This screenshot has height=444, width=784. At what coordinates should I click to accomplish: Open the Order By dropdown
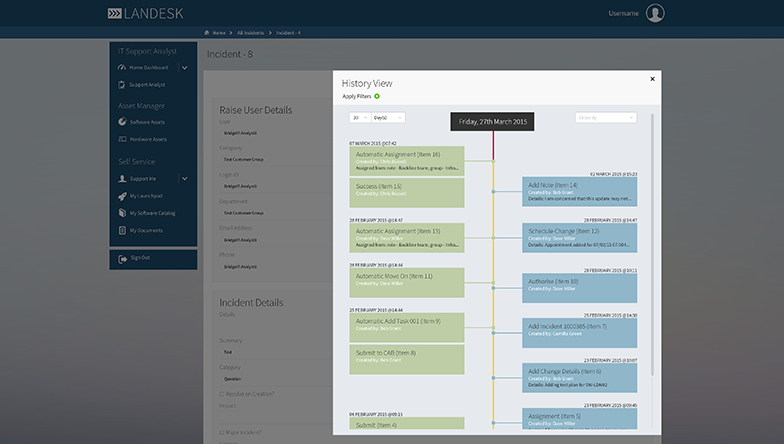tap(605, 117)
